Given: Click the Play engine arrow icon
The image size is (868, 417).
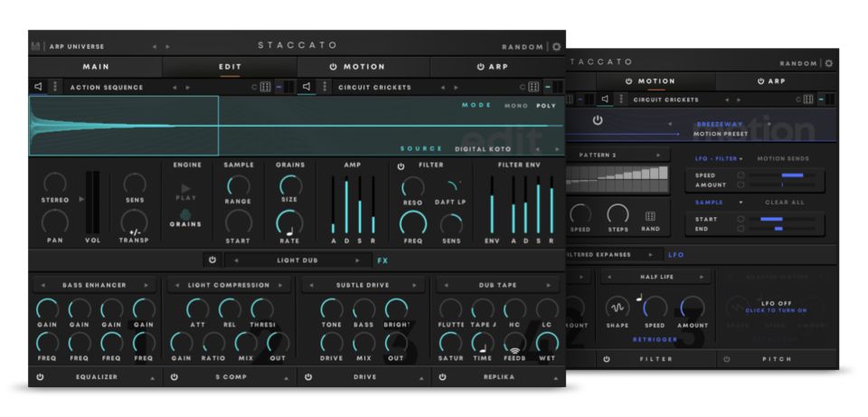Looking at the screenshot, I should (x=186, y=188).
